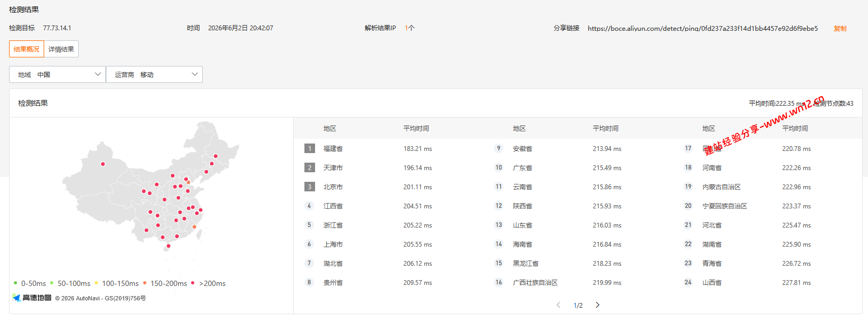Select the 广西壮族自治区 row name
The width and height of the screenshot is (868, 320).
tap(535, 283)
